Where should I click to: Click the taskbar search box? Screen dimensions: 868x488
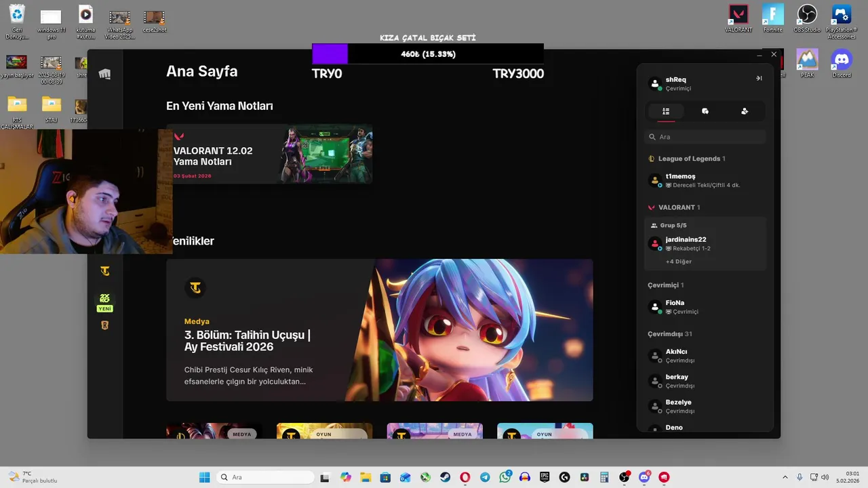pyautogui.click(x=265, y=477)
